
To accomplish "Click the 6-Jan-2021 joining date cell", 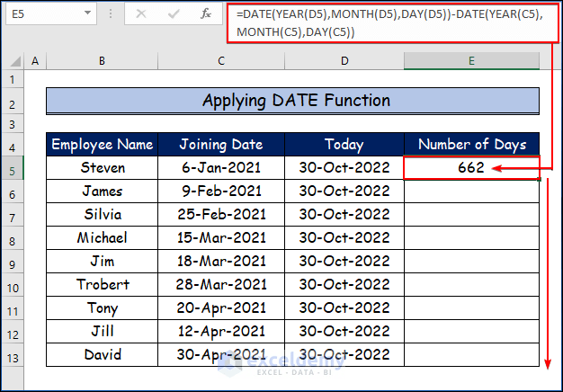I will (221, 167).
